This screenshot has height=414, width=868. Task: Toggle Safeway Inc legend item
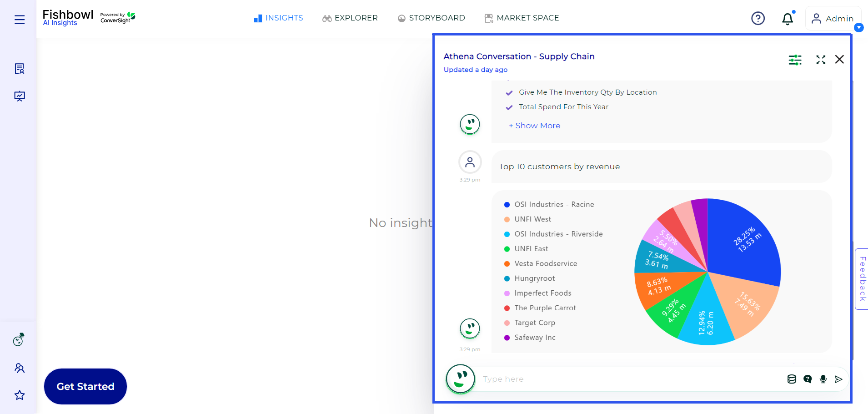coord(530,338)
